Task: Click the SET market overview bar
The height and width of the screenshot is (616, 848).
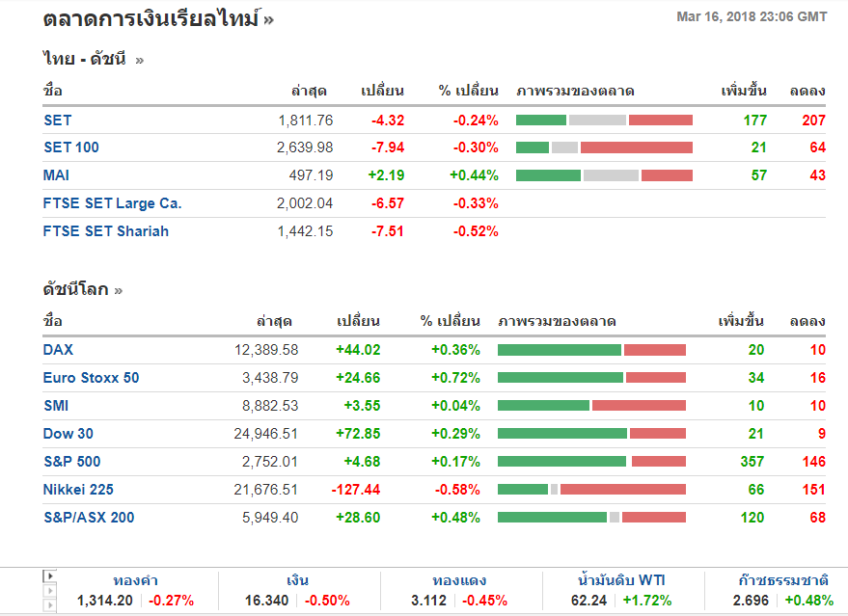Action: click(x=604, y=120)
